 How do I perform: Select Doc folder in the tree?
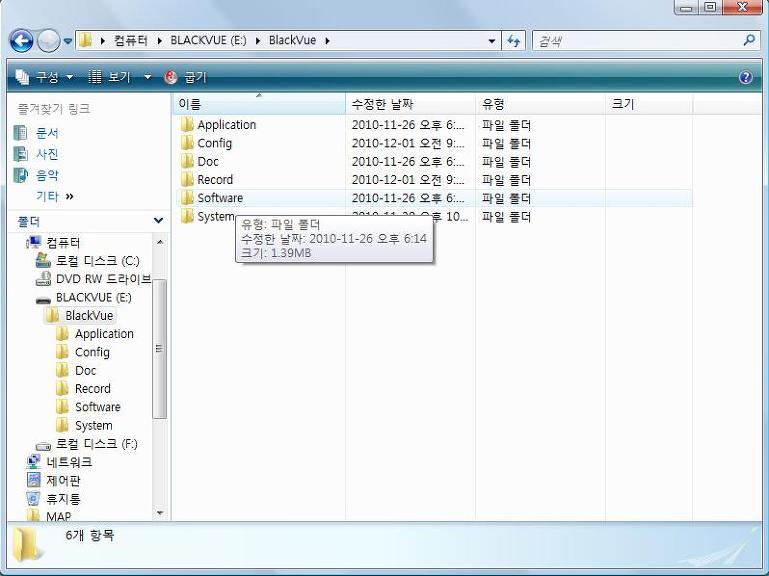coord(85,370)
